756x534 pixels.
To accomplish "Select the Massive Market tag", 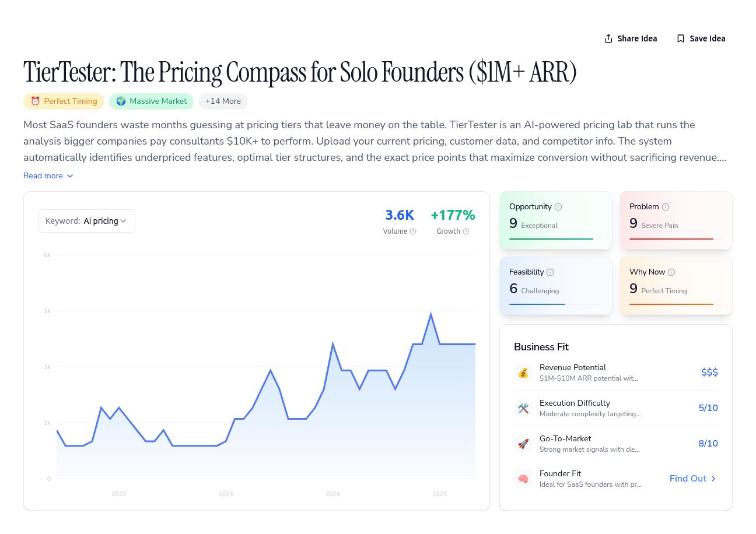I will pyautogui.click(x=151, y=101).
